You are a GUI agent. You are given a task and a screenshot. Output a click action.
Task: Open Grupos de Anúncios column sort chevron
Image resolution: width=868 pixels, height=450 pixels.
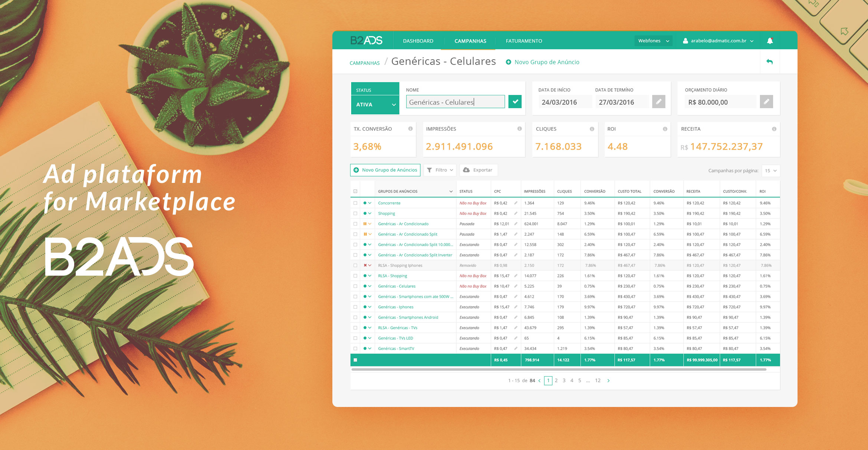(451, 191)
